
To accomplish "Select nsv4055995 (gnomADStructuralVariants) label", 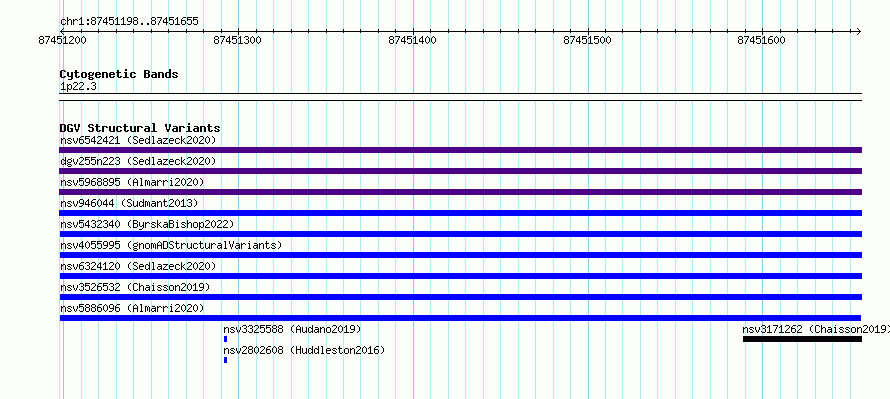I will 171,245.
